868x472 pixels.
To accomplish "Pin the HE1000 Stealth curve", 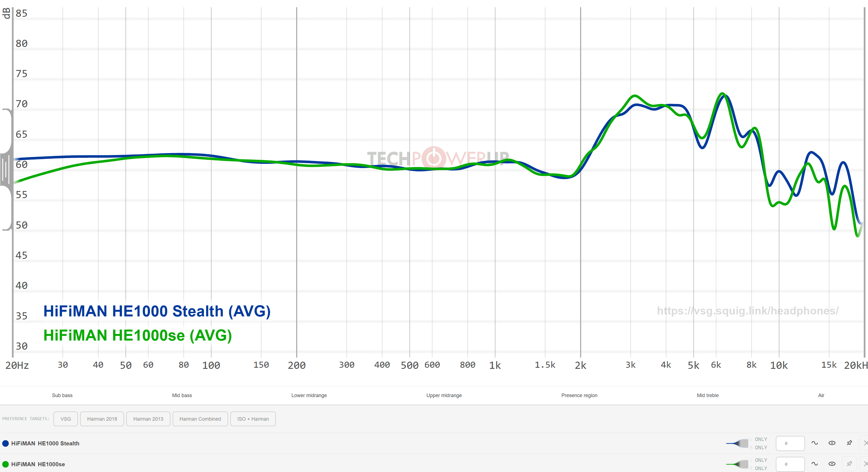I will [x=850, y=443].
